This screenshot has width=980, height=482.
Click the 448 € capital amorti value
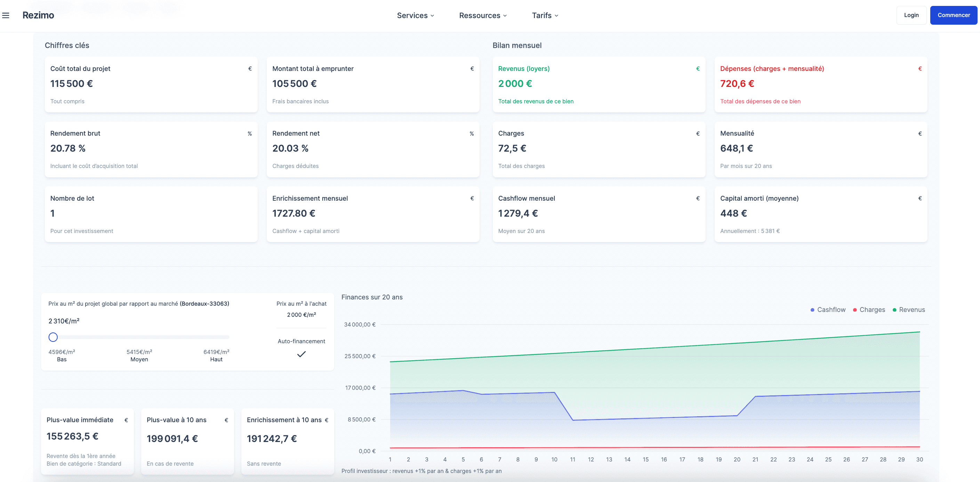coord(733,214)
